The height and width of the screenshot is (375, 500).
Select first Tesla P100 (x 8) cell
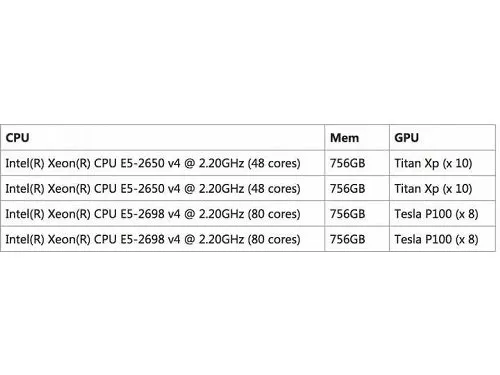pos(442,214)
